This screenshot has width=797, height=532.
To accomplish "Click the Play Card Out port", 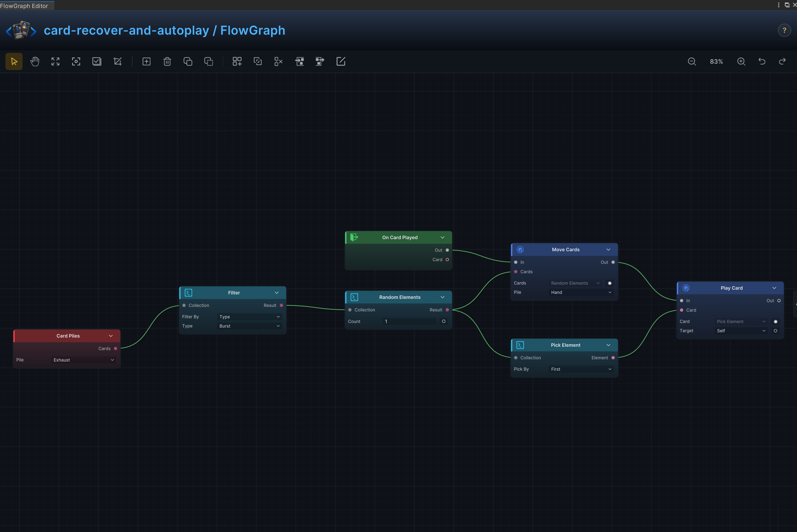I will tap(779, 301).
